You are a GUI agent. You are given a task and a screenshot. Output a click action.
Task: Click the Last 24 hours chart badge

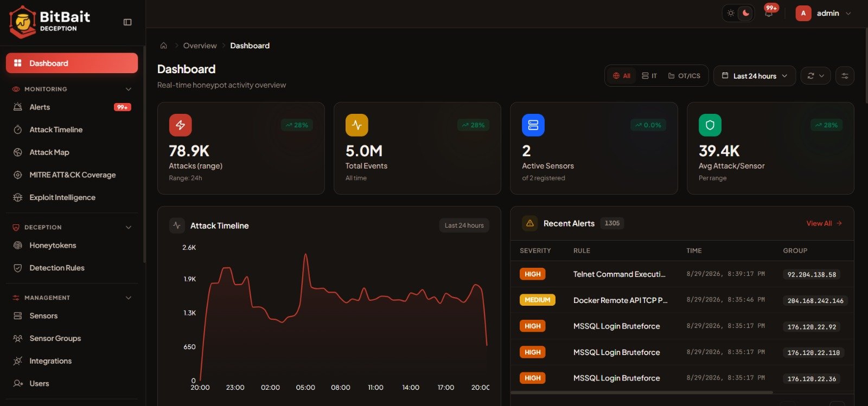(x=464, y=225)
